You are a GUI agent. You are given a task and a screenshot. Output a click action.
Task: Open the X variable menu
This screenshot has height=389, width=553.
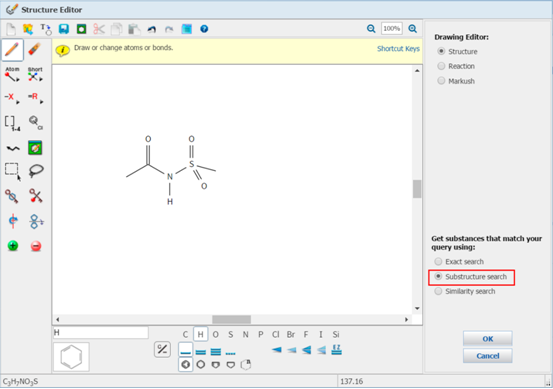(x=12, y=98)
